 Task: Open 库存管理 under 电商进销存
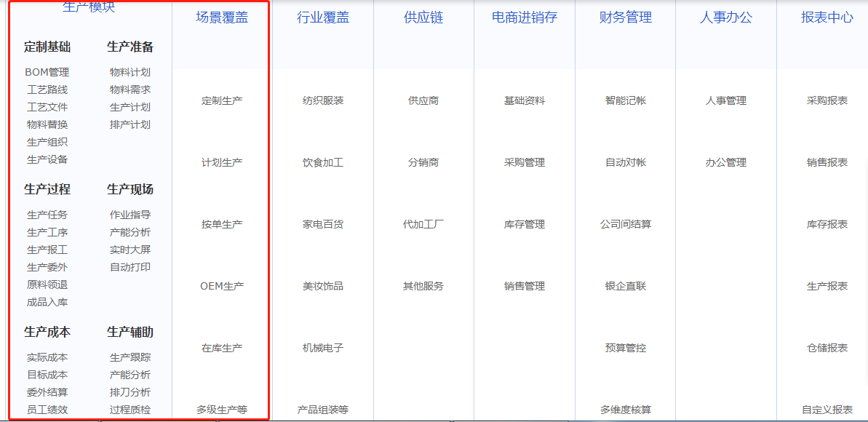point(525,224)
